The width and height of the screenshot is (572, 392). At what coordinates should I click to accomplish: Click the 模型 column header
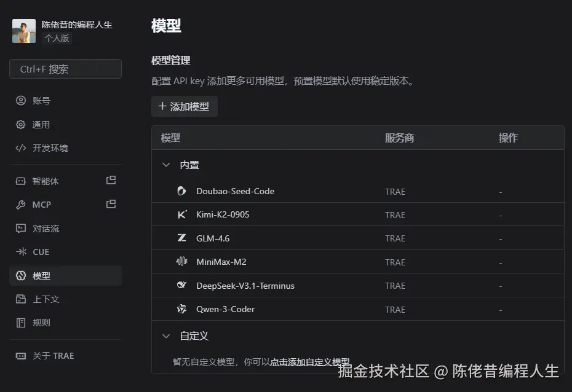[171, 138]
